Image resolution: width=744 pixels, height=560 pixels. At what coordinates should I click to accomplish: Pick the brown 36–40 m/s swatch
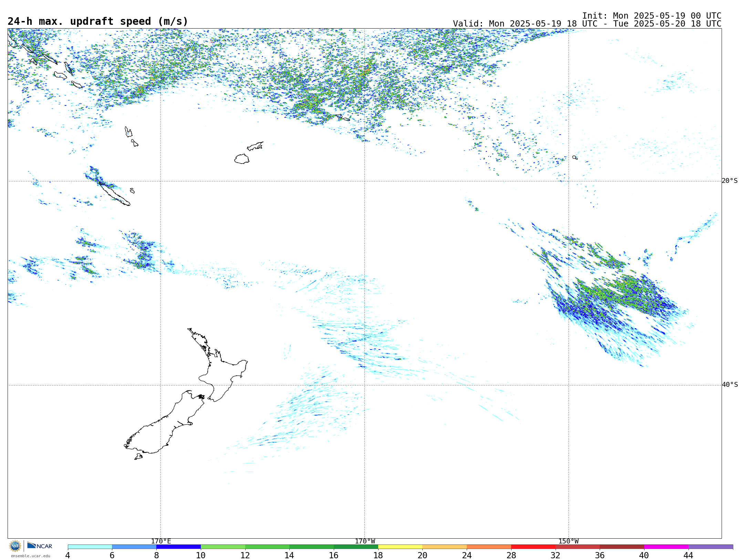coord(622,547)
